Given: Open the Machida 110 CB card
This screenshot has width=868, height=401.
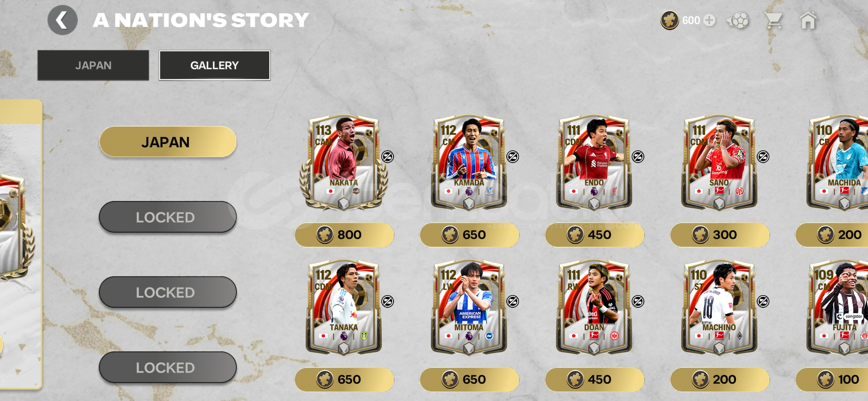Looking at the screenshot, I should 839,163.
